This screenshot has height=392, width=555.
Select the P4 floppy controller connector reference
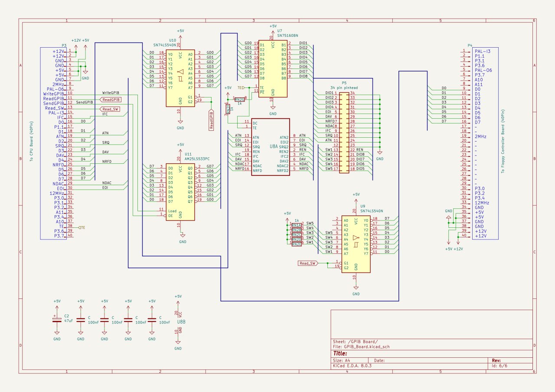point(470,45)
